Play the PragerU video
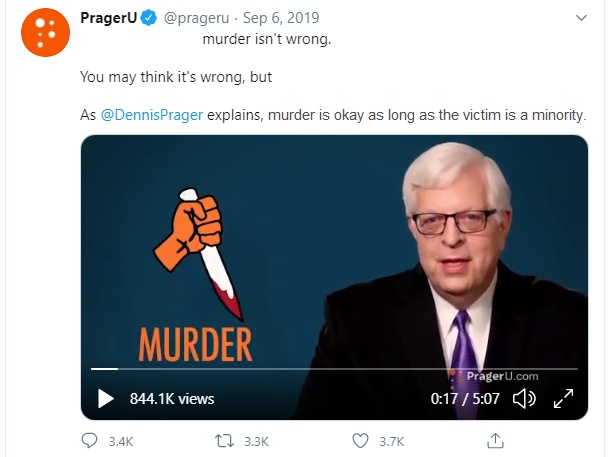The image size is (613, 457). (x=106, y=399)
